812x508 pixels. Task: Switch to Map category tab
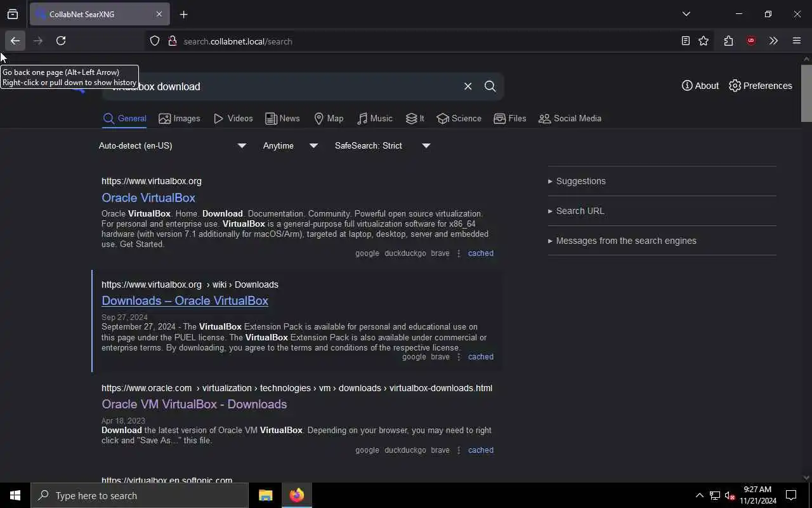(x=329, y=119)
